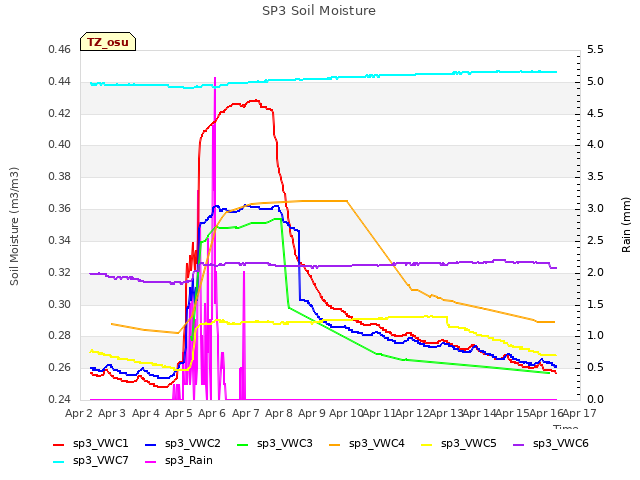This screenshot has height=480, width=640.
Task: Click the Apr 9 date tick label
Action: click(x=312, y=413)
